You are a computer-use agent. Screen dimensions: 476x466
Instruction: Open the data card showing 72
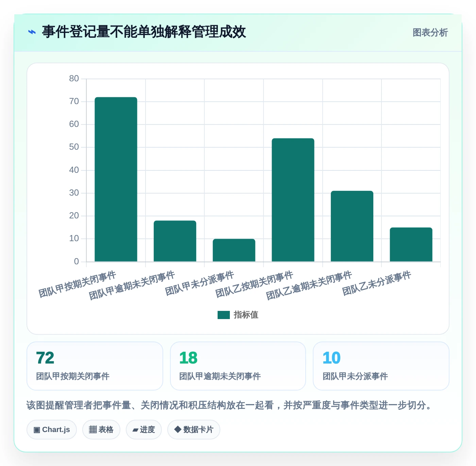[x=95, y=366]
